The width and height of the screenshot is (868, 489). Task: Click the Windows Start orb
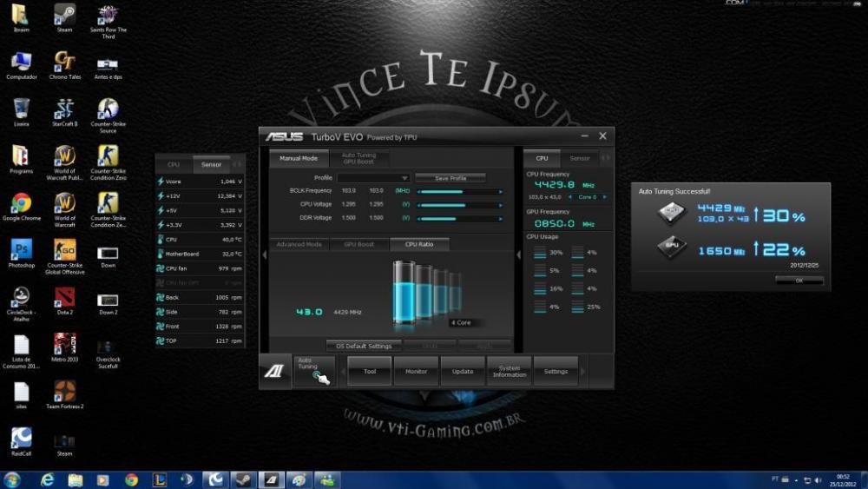[x=12, y=479]
